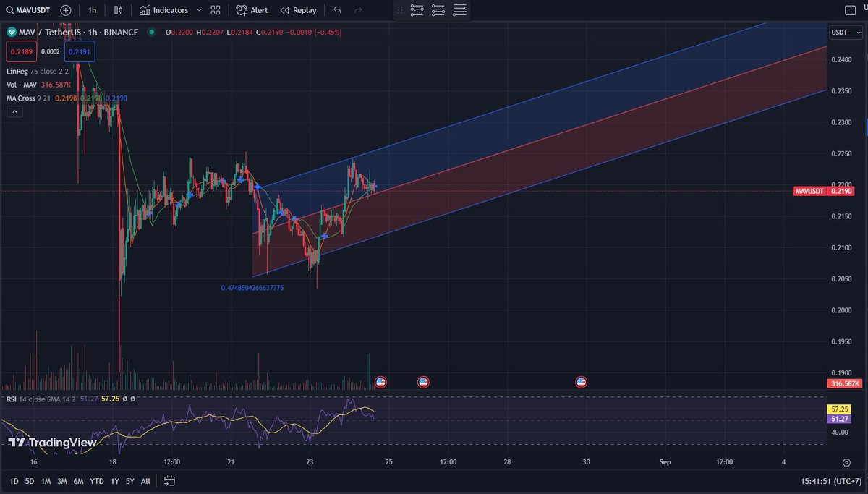Image resolution: width=868 pixels, height=494 pixels.
Task: Set the date range to 5Y
Action: click(x=130, y=481)
